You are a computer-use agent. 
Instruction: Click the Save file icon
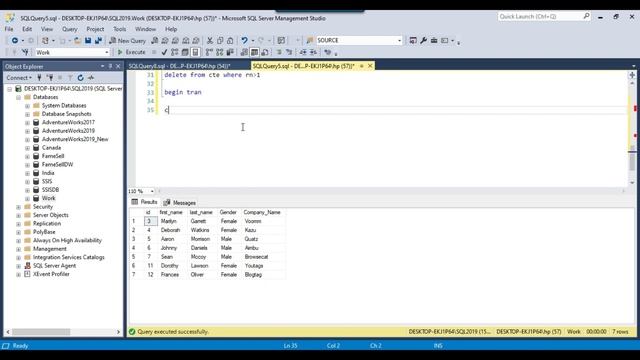click(x=88, y=40)
